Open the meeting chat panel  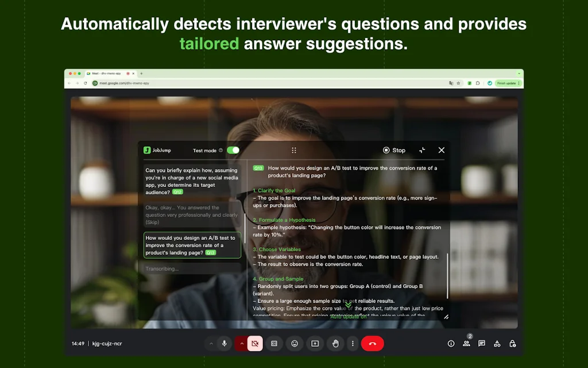click(482, 343)
